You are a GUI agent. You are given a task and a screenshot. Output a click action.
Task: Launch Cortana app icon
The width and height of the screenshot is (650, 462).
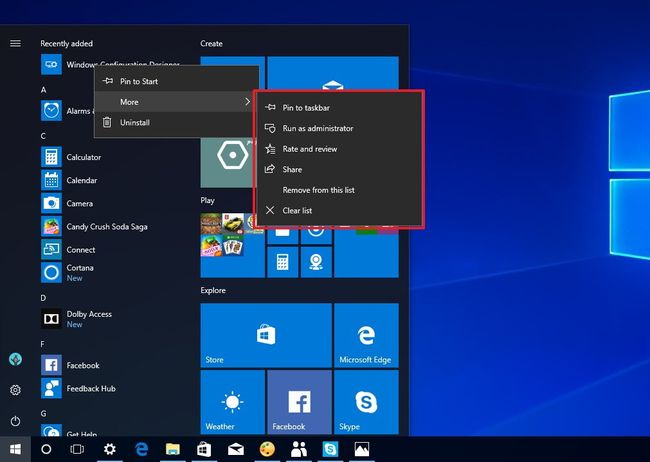(51, 273)
